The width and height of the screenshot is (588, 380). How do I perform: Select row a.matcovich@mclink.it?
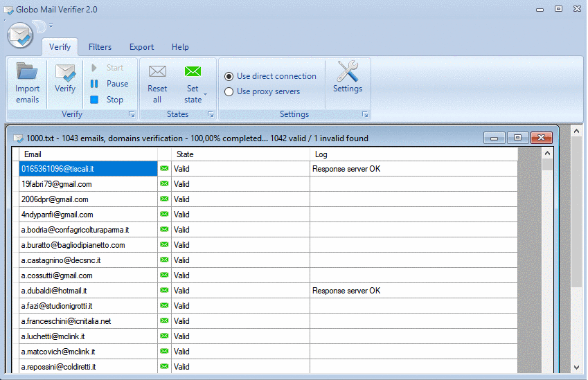pos(88,352)
